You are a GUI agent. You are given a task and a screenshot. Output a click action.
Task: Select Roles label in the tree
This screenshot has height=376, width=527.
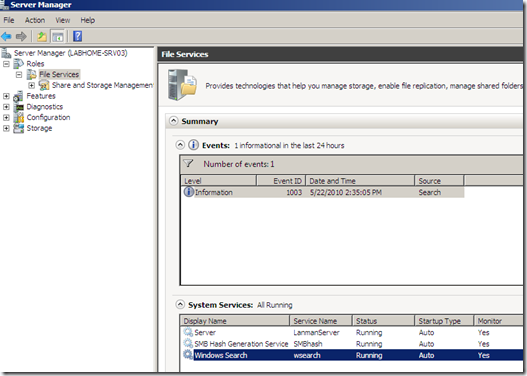click(x=35, y=64)
